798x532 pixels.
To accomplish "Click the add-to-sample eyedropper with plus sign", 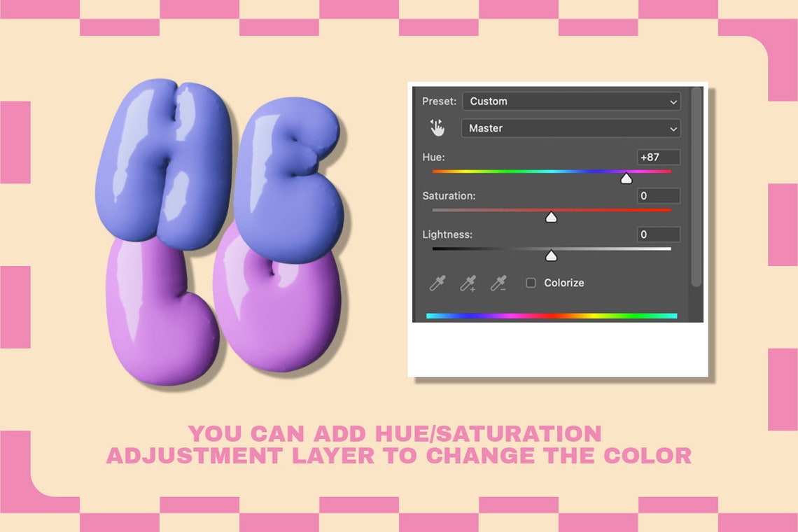I will point(468,283).
